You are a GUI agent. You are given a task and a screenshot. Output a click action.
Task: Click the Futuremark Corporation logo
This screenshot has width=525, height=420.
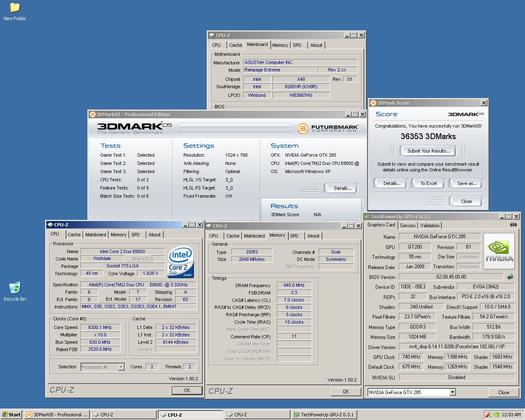(328, 128)
